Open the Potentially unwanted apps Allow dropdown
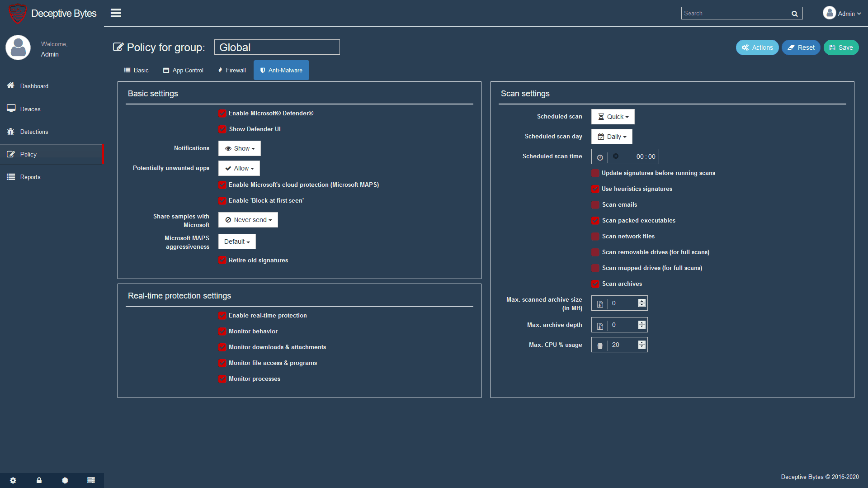The height and width of the screenshot is (488, 868). [x=239, y=168]
